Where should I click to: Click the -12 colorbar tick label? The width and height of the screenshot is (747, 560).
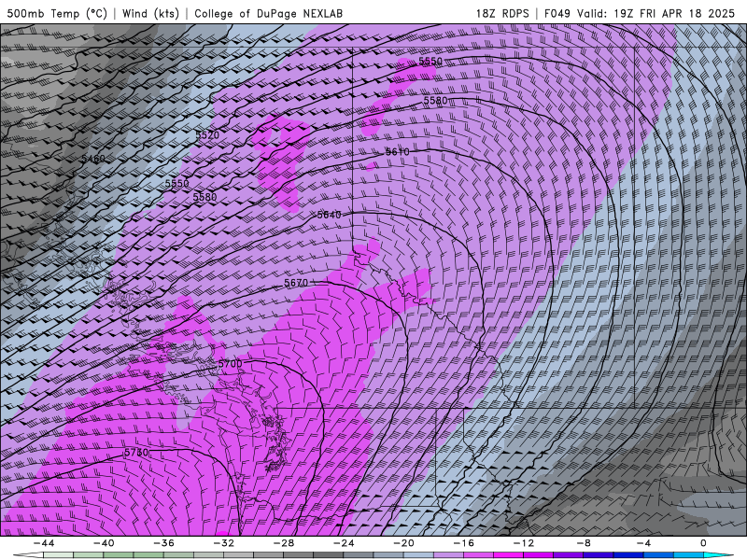(524, 543)
